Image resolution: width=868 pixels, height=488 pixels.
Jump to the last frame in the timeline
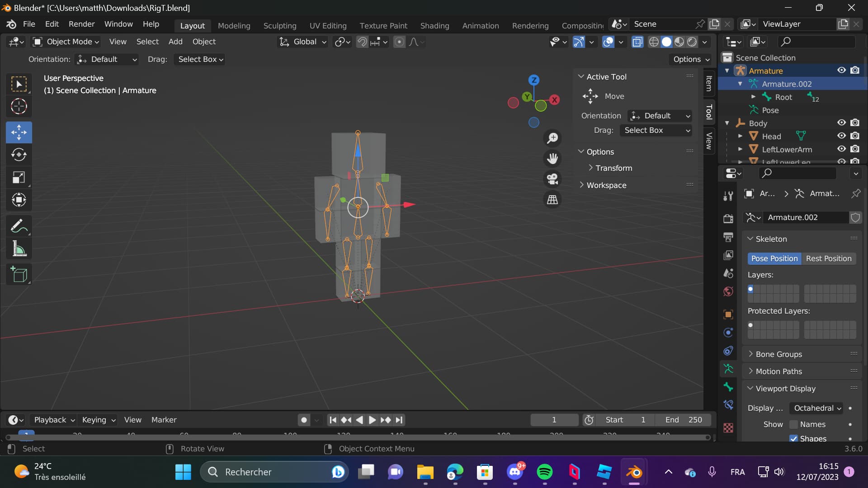pos(399,420)
